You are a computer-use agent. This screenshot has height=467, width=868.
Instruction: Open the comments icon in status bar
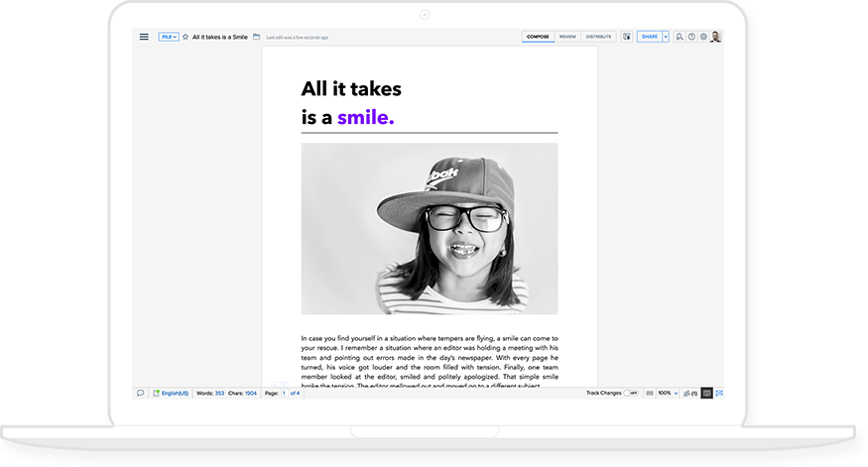pos(141,394)
